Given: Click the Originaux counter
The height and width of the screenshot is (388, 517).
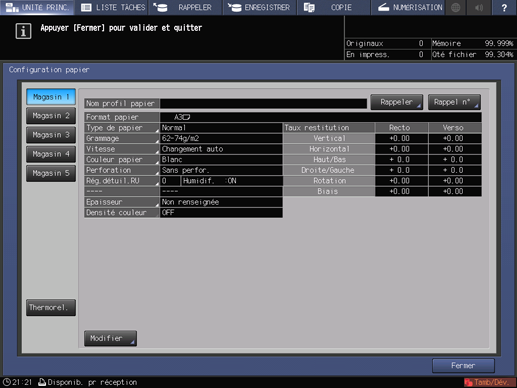Looking at the screenshot, I should [x=387, y=43].
